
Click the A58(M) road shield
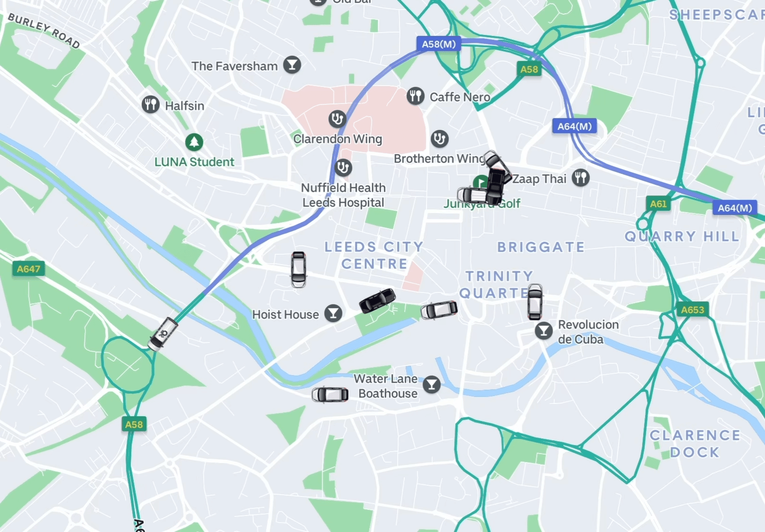pos(439,44)
